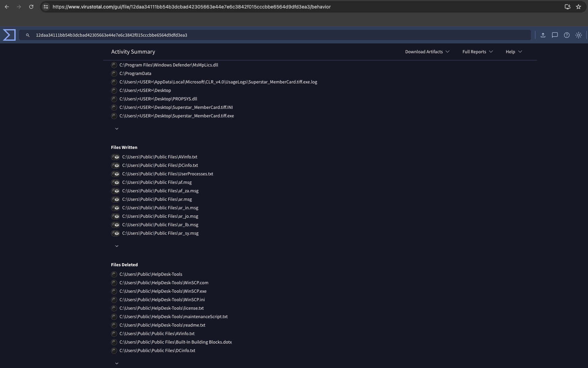Expand more entries under Files Deleted
The height and width of the screenshot is (368, 588).
click(x=117, y=363)
